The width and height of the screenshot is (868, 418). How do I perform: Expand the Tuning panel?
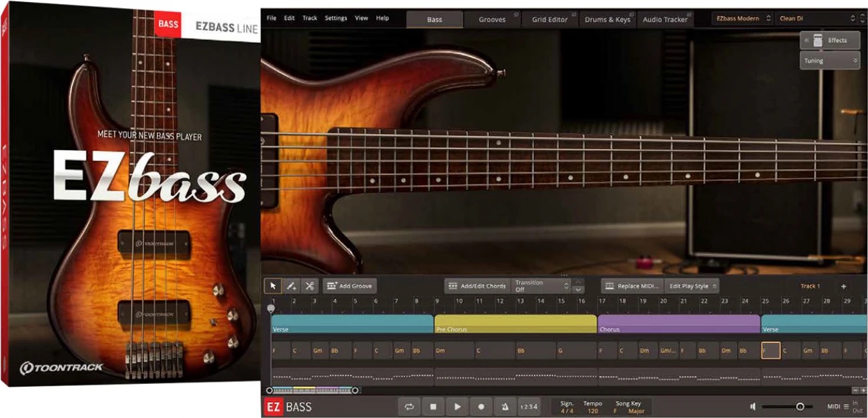(830, 61)
